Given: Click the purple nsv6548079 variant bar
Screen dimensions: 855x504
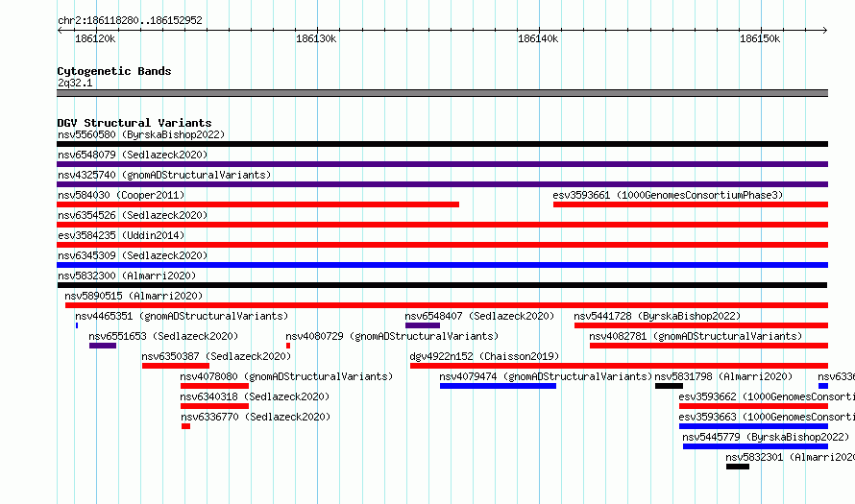Looking at the screenshot, I should coord(442,164).
